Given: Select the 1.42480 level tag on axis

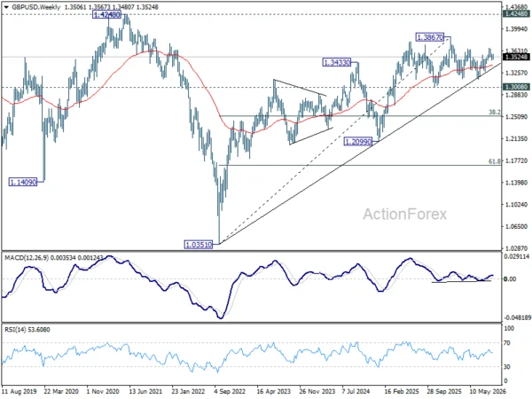Looking at the screenshot, I should (x=517, y=14).
